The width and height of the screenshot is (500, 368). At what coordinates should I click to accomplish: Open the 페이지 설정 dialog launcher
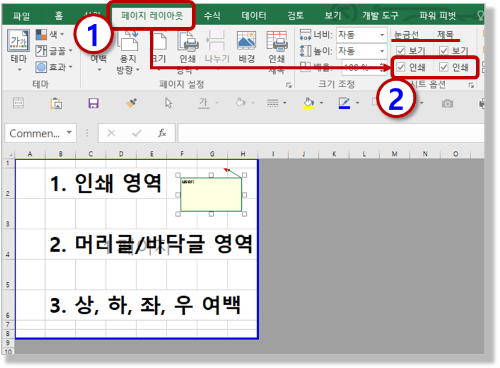point(289,85)
